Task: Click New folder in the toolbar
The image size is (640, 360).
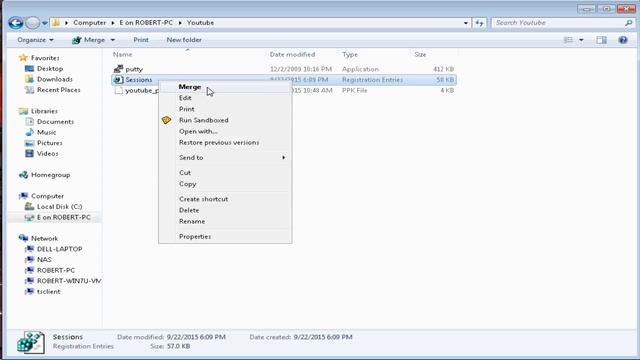Action: (x=184, y=40)
